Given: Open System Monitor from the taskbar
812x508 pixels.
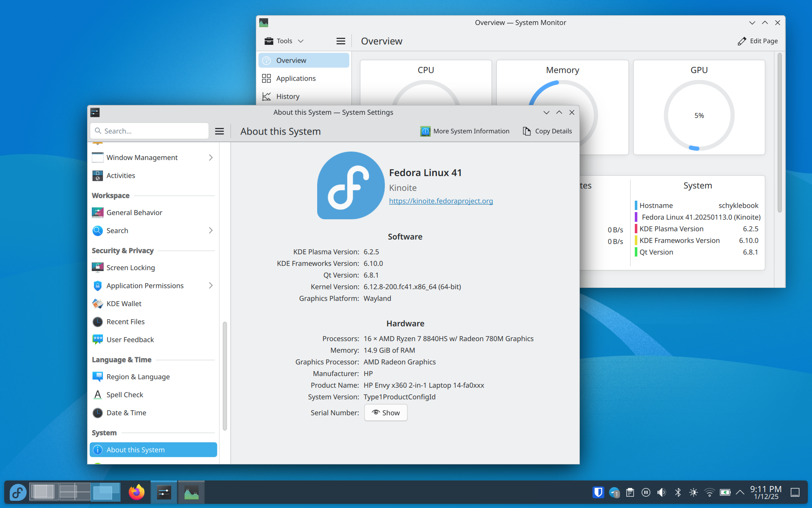Looking at the screenshot, I should click(x=191, y=492).
